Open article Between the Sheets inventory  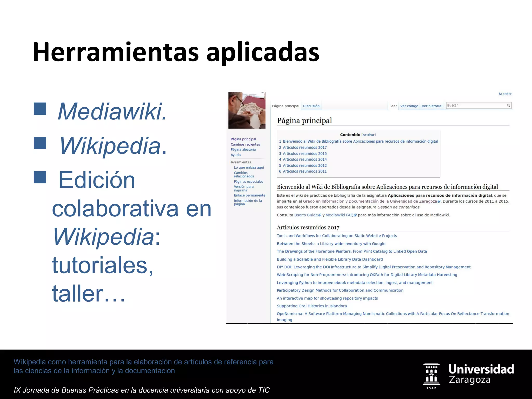click(331, 244)
